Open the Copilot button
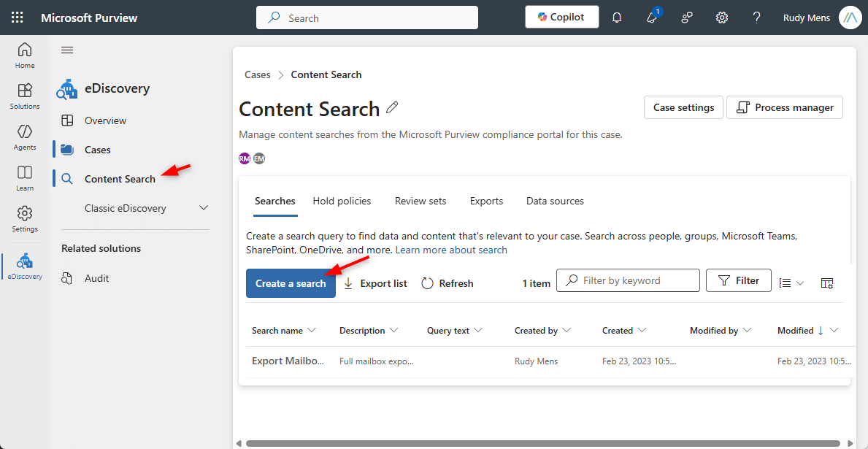The height and width of the screenshot is (449, 868). tap(561, 17)
